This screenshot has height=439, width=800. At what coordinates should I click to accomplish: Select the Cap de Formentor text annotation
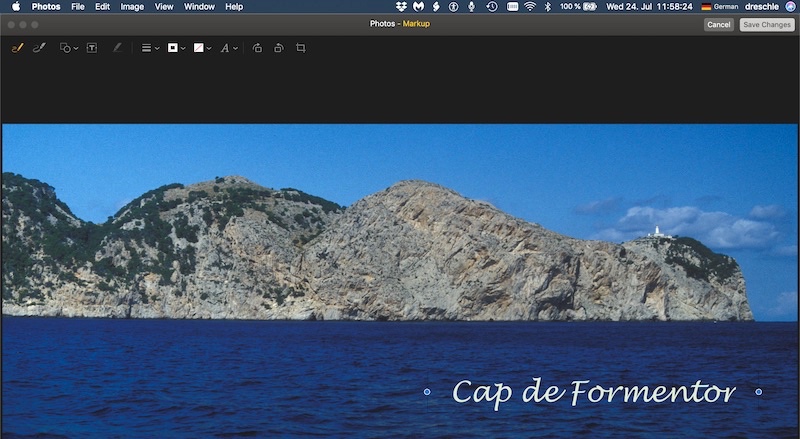[593, 392]
